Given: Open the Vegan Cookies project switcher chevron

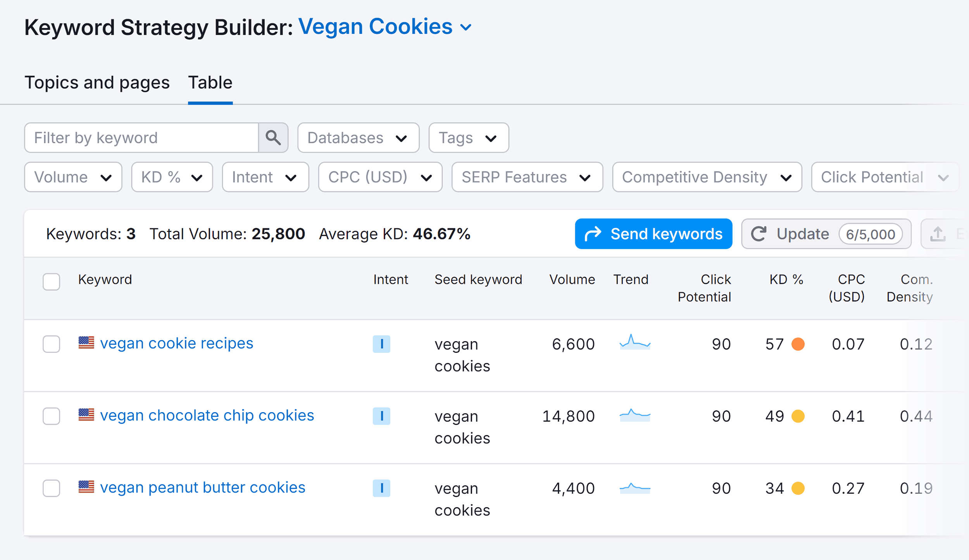Looking at the screenshot, I should [466, 27].
